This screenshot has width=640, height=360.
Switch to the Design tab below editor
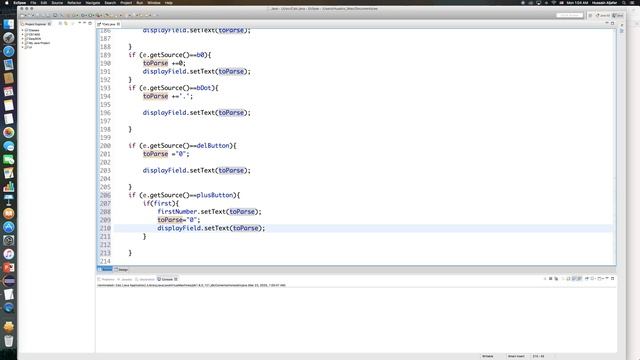(x=122, y=269)
